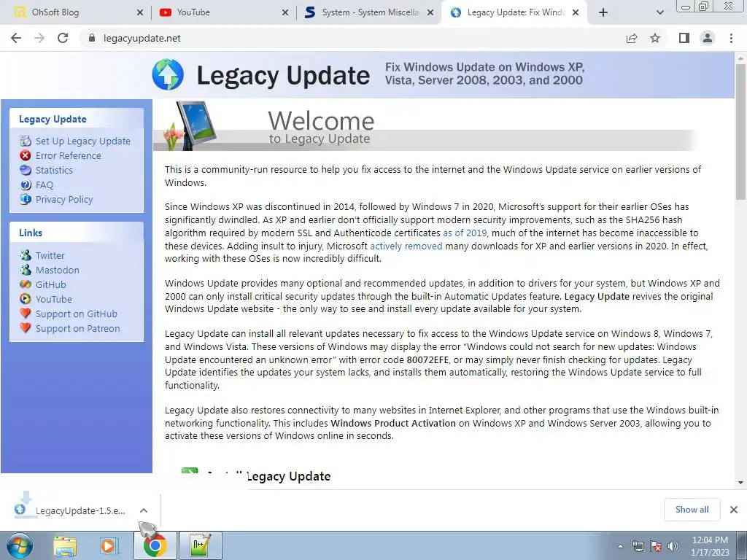Open the FAQ link
The image size is (747, 560).
[x=44, y=184]
